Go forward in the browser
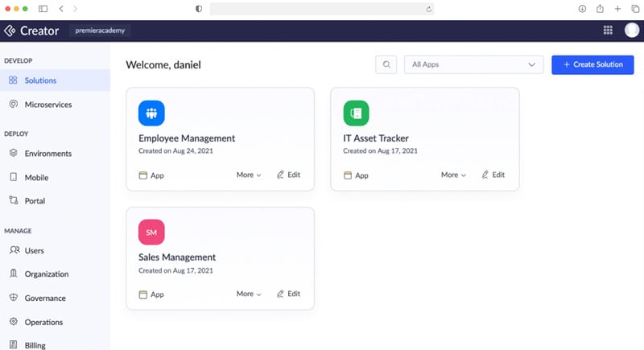 click(75, 9)
